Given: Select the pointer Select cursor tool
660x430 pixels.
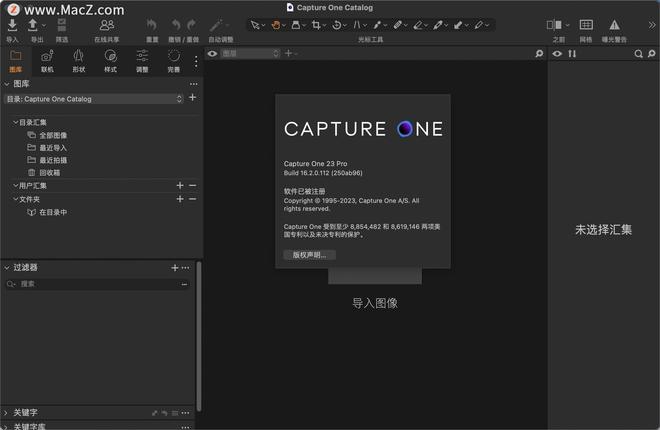Looking at the screenshot, I should click(255, 25).
